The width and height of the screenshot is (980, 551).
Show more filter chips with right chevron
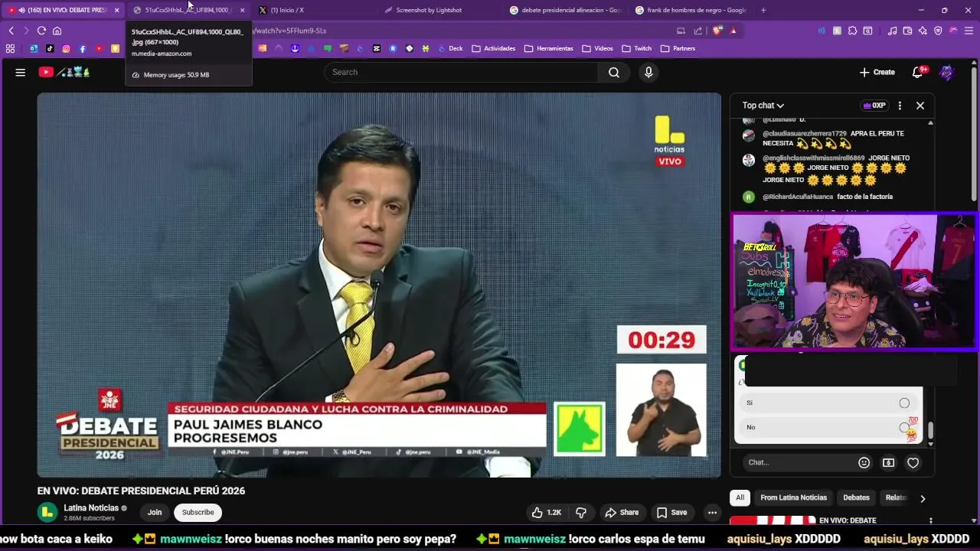pyautogui.click(x=923, y=498)
